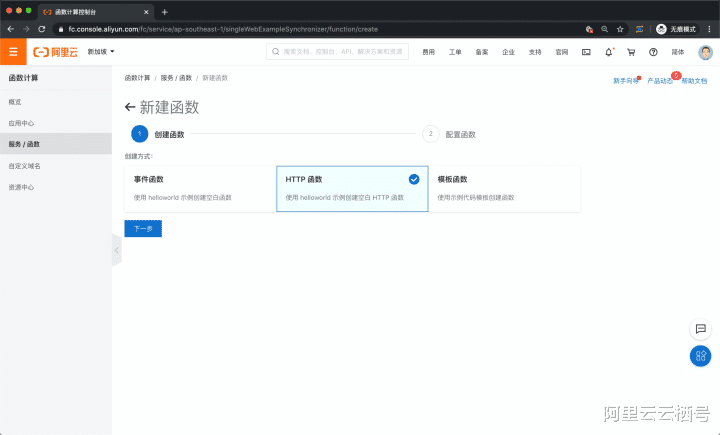720x435 pixels.
Task: Collapse the left sidebar handle
Action: pyautogui.click(x=117, y=250)
